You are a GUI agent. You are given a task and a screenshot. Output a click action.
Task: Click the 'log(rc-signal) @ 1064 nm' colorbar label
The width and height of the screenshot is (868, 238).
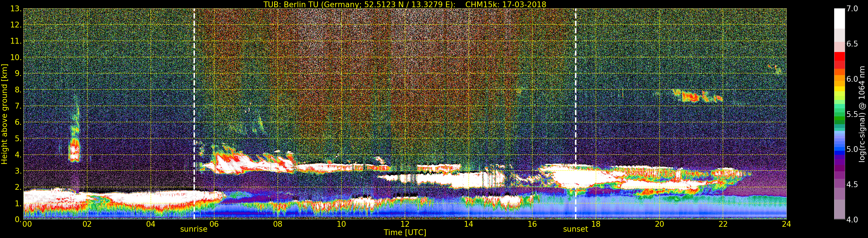pyautogui.click(x=862, y=114)
